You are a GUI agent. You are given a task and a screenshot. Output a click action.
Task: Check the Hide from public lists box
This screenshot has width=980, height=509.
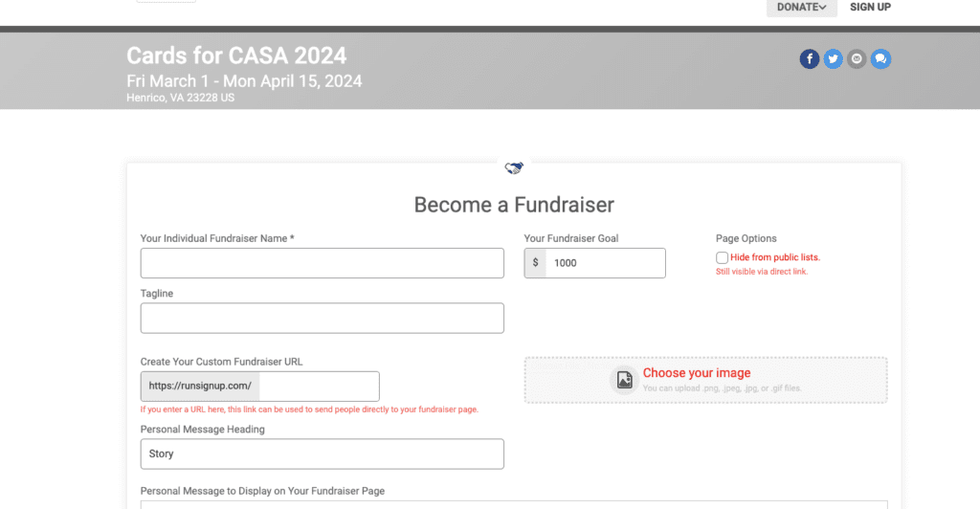(723, 257)
